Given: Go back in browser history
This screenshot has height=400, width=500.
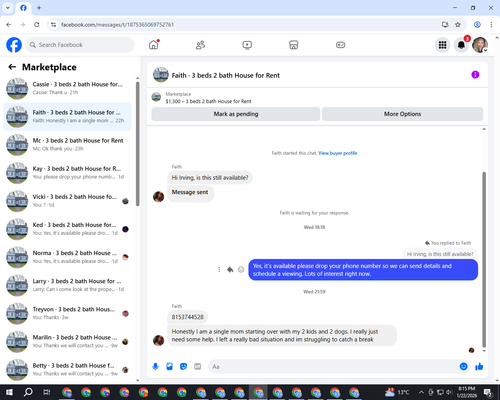Looking at the screenshot, I should 9,25.
